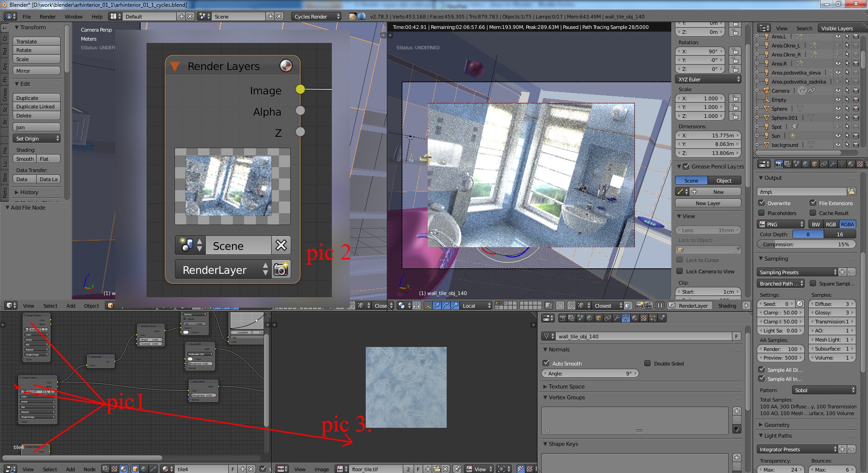Screen dimensions: 868x473
Task: Open the Particles tab in the lower properties panel
Action: pyautogui.click(x=653, y=318)
